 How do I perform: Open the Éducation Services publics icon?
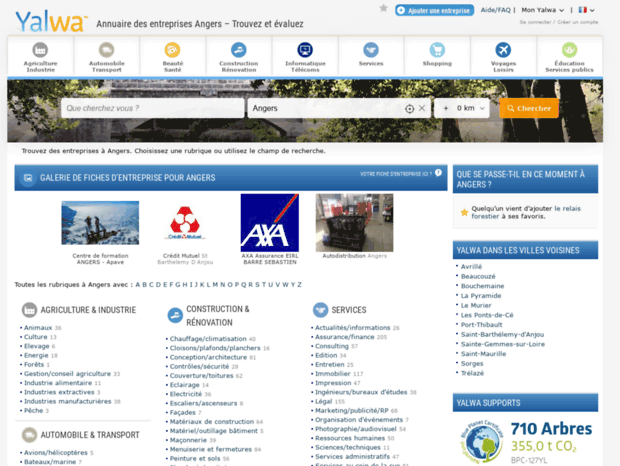(x=569, y=50)
